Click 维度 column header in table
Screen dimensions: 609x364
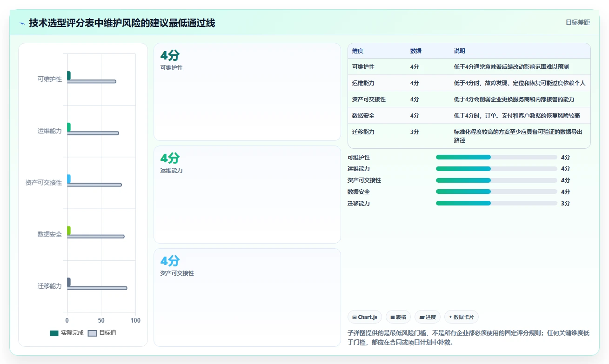point(358,51)
